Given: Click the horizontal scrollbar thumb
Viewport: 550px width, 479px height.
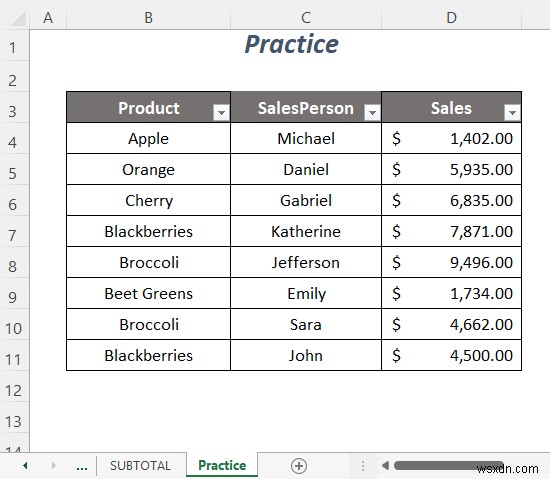Looking at the screenshot, I should (x=449, y=465).
